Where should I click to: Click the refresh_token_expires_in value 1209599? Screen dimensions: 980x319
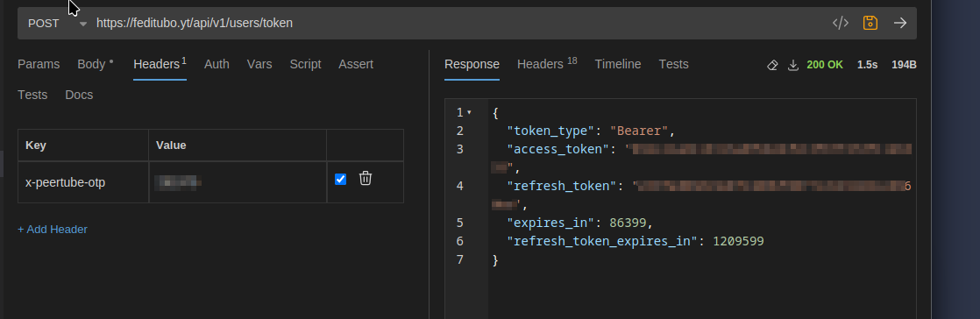click(738, 241)
